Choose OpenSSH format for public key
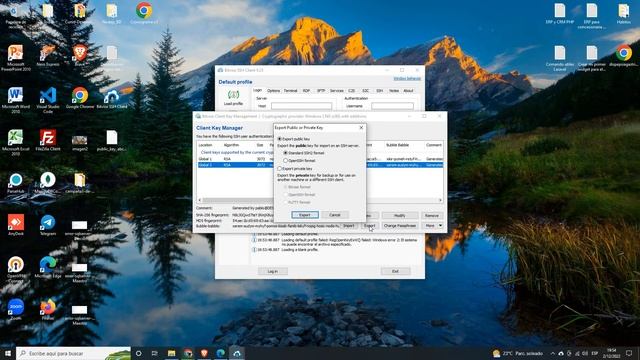640x360 pixels. 286,160
